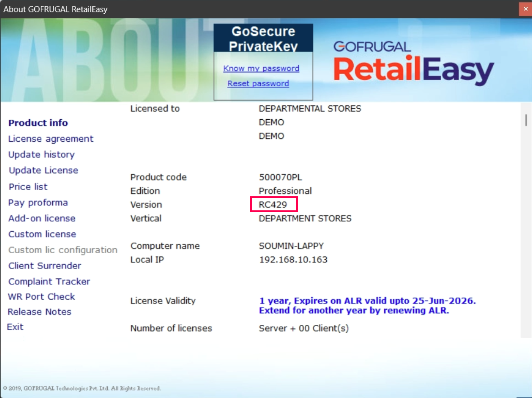Open Client Surrender option

[x=45, y=266]
